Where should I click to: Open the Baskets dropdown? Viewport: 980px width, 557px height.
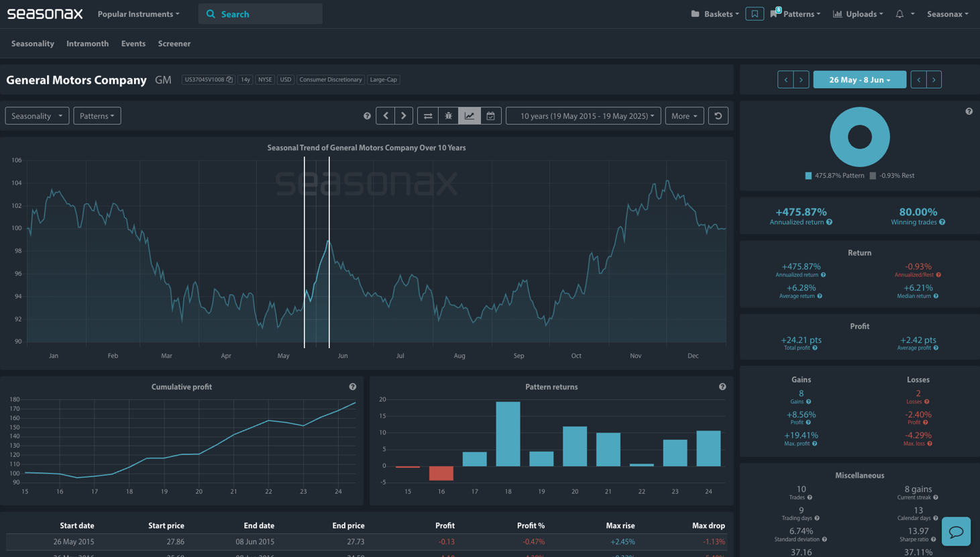click(x=715, y=14)
